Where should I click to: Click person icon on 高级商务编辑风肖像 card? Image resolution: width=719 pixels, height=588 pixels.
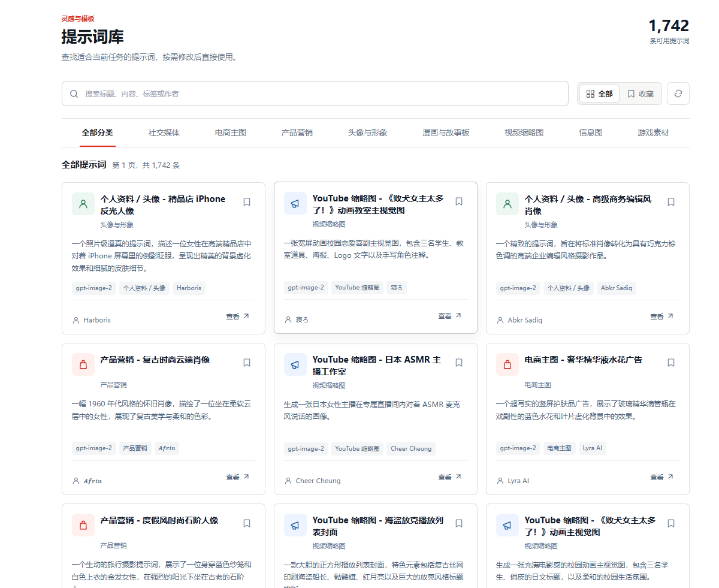pyautogui.click(x=507, y=204)
